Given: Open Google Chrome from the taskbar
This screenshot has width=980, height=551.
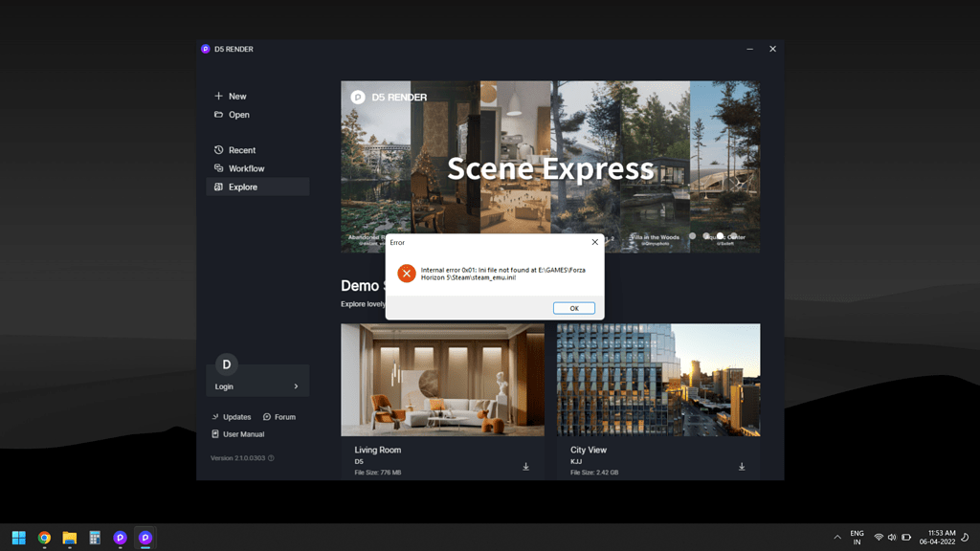Looking at the screenshot, I should tap(44, 538).
